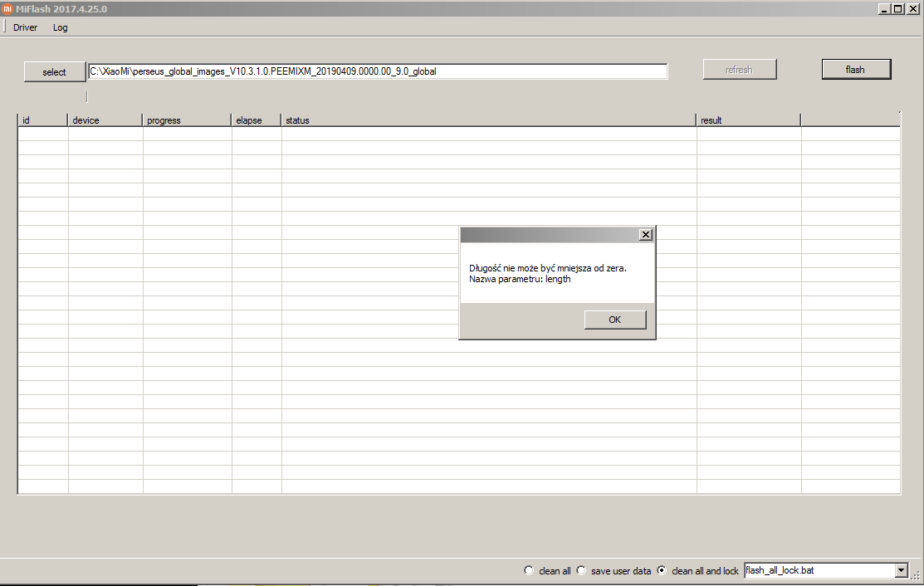Open the Driver menu

click(x=25, y=27)
